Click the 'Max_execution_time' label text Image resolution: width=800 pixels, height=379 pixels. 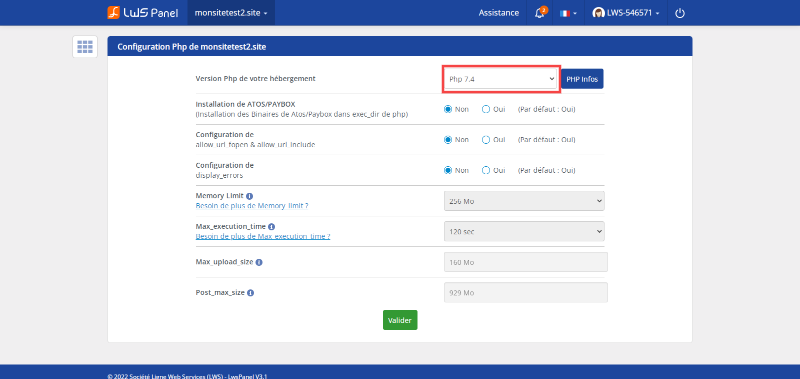pyautogui.click(x=230, y=226)
